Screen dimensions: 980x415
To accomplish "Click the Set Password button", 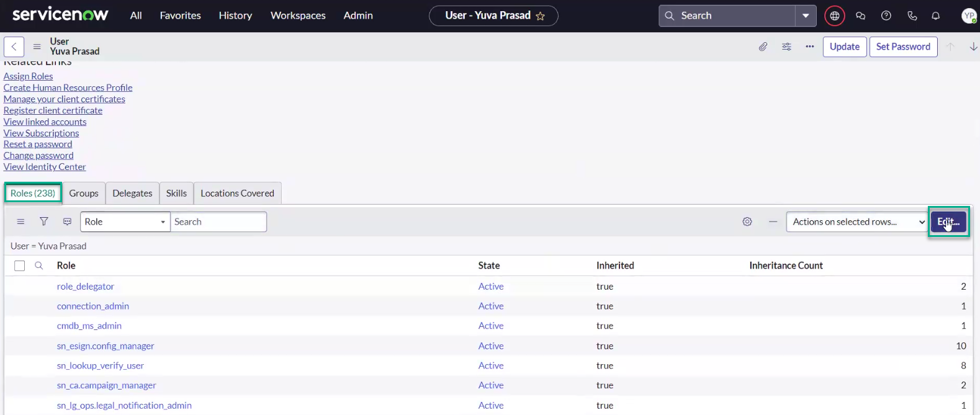I will pos(903,47).
